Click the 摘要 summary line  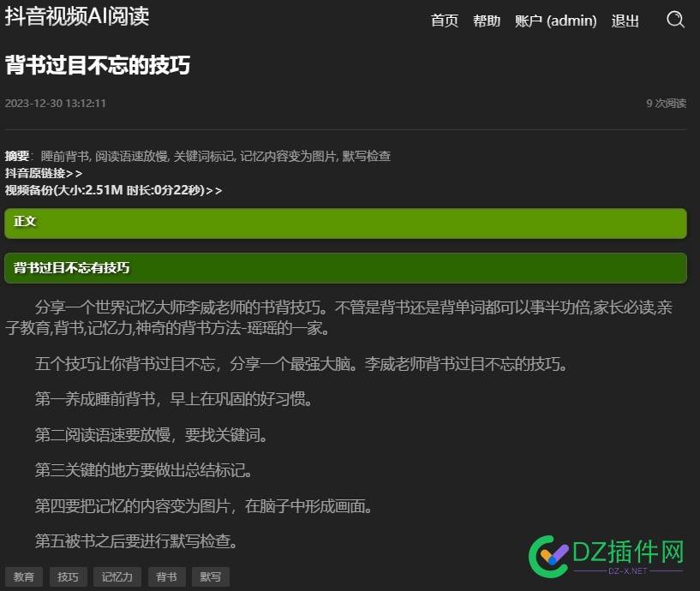click(x=198, y=156)
